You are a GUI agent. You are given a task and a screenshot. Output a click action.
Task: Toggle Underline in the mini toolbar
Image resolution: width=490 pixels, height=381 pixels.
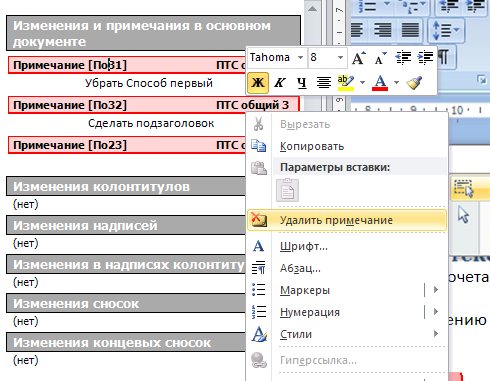tap(302, 82)
